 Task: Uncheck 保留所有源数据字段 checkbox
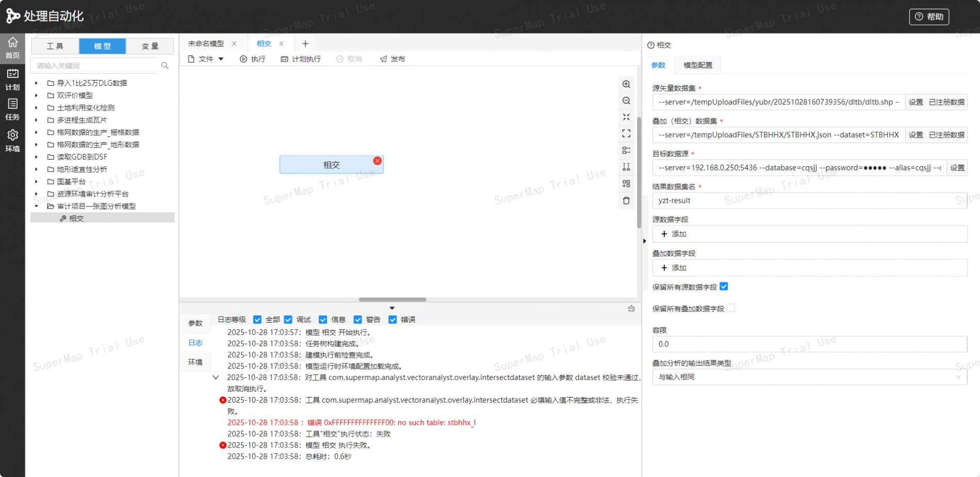pyautogui.click(x=724, y=287)
